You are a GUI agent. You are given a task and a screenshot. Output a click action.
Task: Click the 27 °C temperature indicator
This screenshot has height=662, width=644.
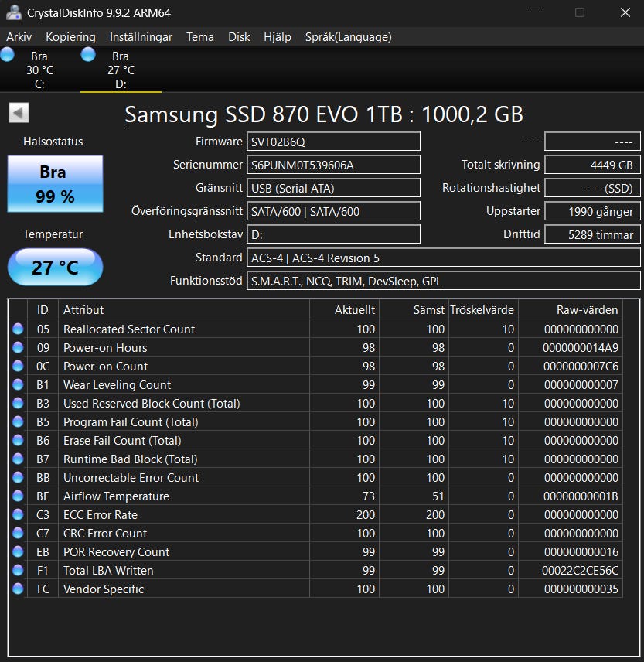(55, 267)
